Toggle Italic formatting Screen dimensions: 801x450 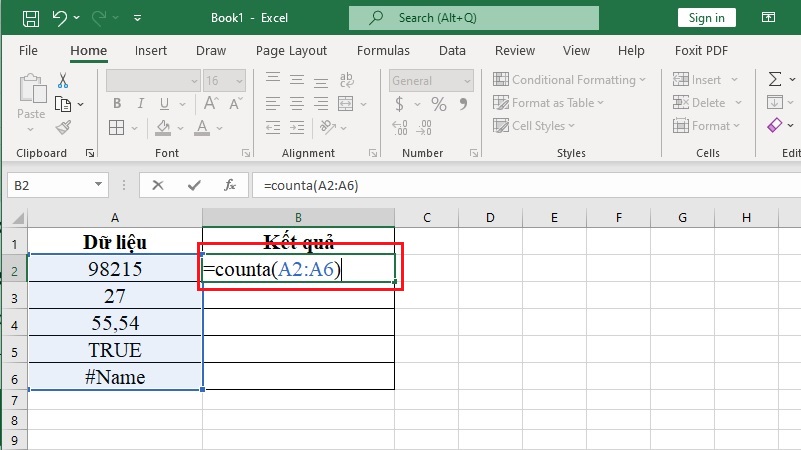[x=140, y=104]
